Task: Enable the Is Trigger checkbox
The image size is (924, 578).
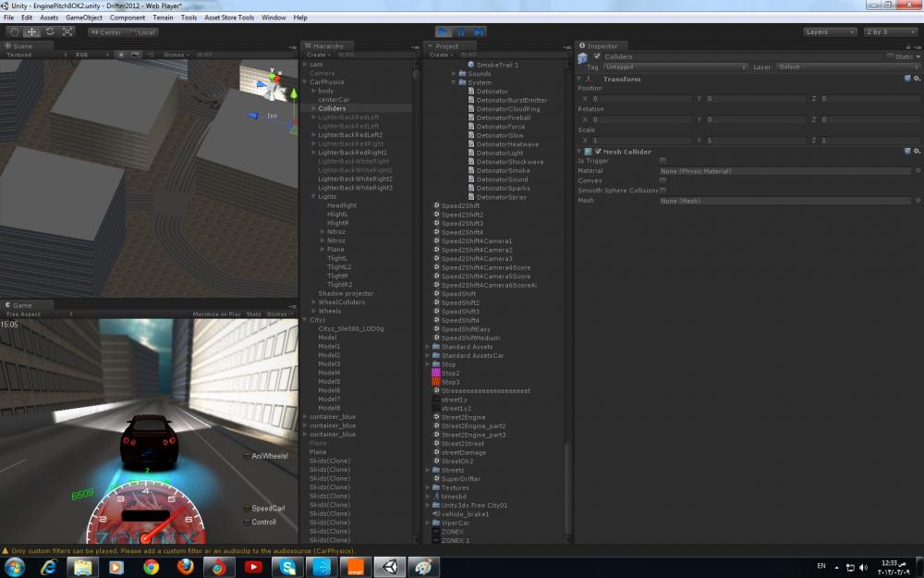Action: coord(663,160)
